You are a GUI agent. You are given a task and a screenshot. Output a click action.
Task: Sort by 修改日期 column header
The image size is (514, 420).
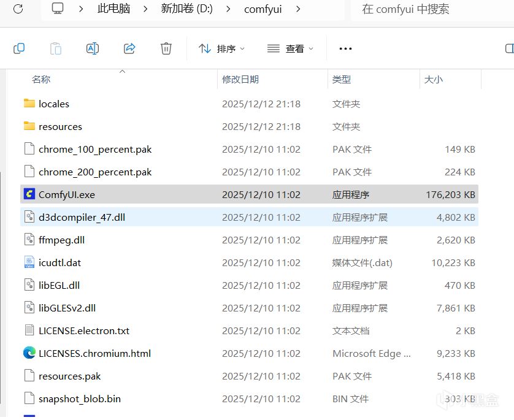click(x=240, y=79)
